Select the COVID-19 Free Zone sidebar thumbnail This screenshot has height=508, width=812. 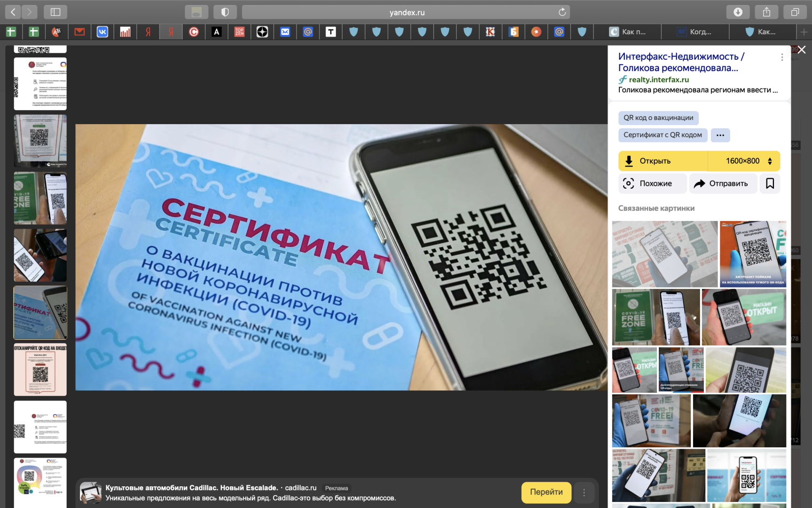40,198
